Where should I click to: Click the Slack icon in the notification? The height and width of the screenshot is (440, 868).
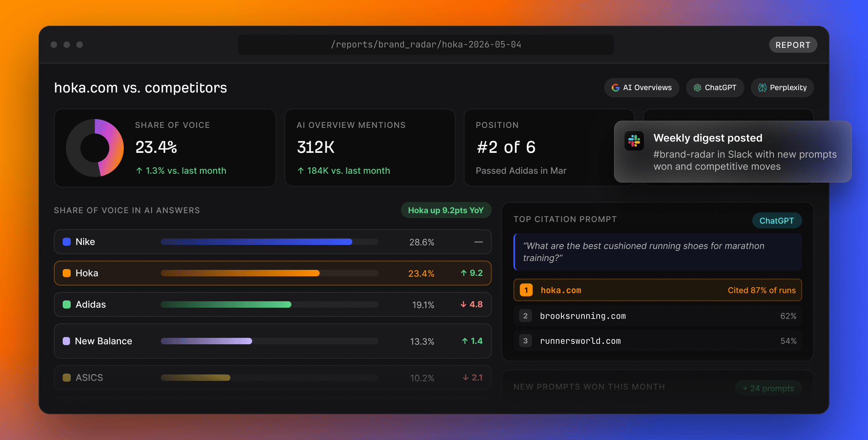coord(634,141)
